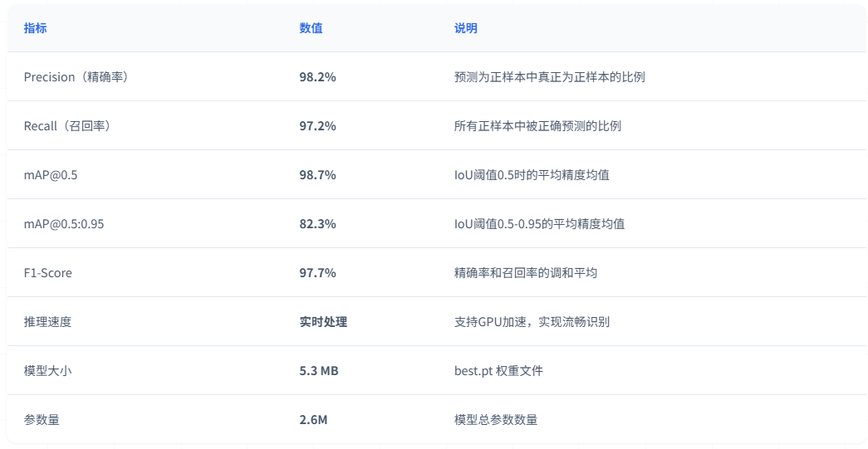This screenshot has width=868, height=449.
Task: Select the 实时处理 value
Action: pos(323,322)
